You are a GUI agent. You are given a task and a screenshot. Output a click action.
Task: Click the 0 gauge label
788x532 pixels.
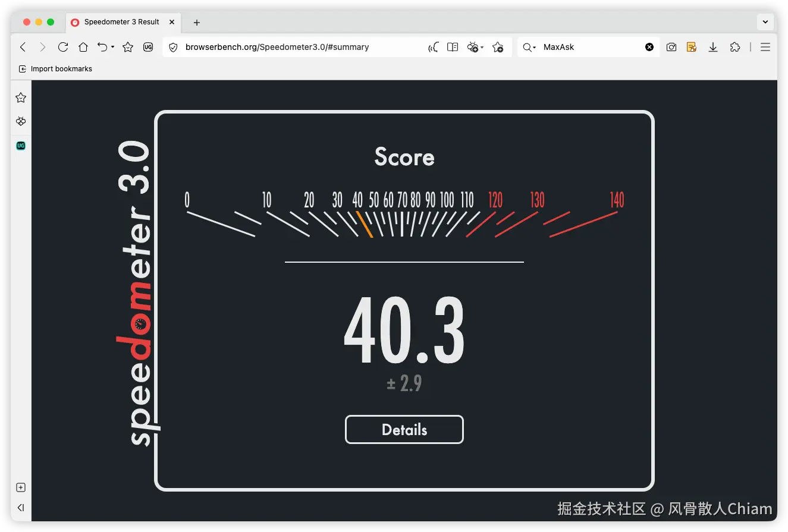point(187,200)
